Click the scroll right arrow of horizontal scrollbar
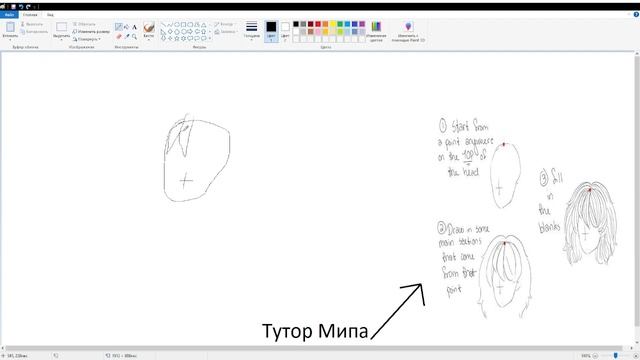640x360 pixels. (631, 348)
